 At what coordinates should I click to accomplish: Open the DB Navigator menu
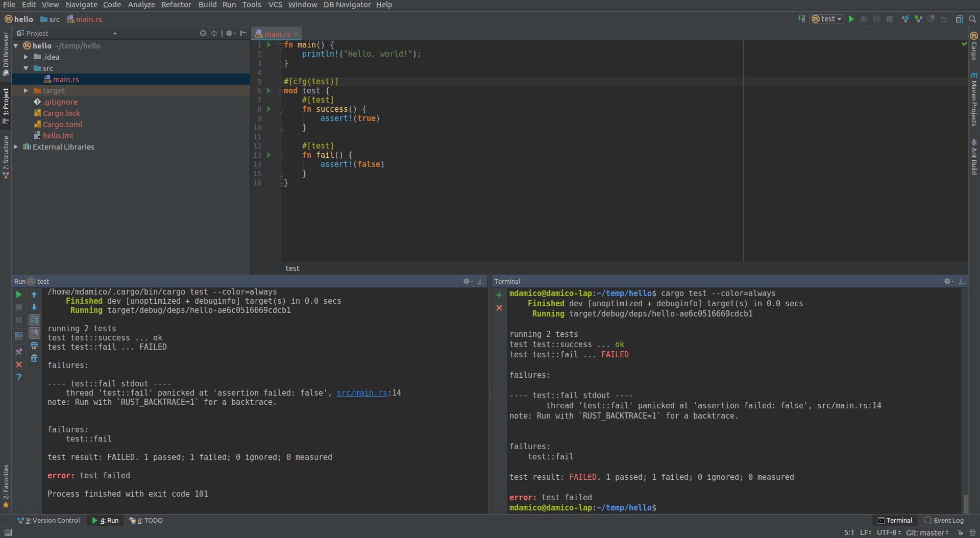[x=347, y=5]
